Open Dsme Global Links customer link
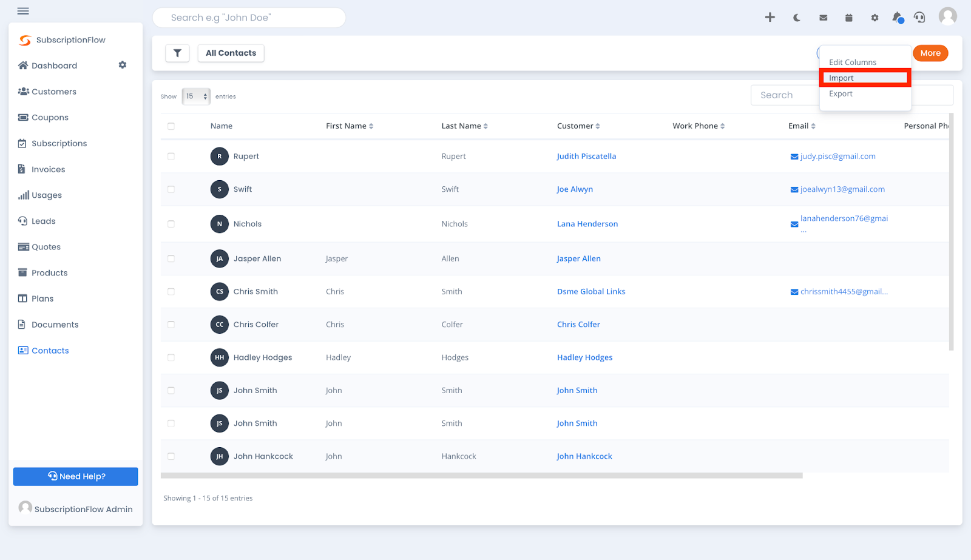Screen dimensions: 971x560 point(591,292)
